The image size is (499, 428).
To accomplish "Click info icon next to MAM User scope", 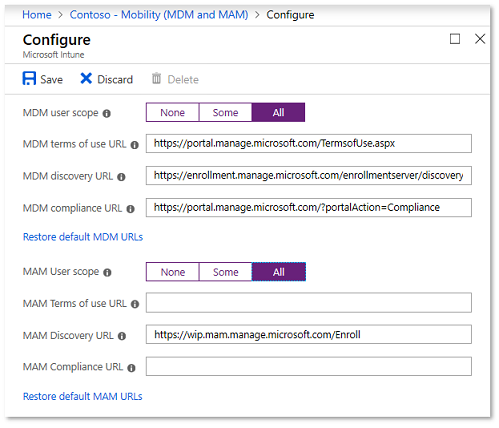I will (107, 273).
